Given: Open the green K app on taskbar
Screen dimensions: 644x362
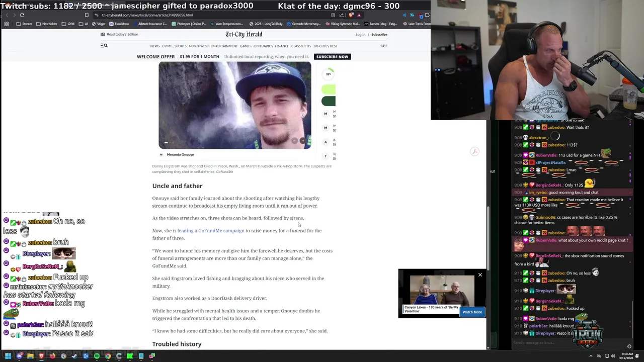Looking at the screenshot, I should (x=130, y=356).
